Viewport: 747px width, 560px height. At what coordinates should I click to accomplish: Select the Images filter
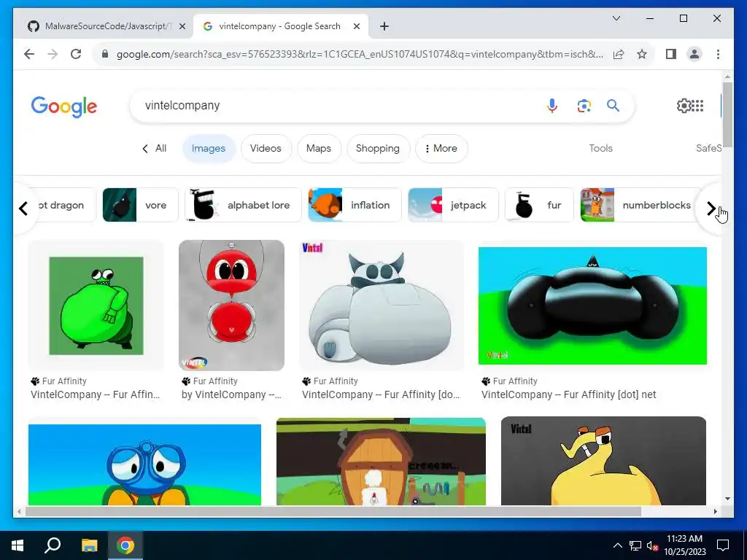208,149
